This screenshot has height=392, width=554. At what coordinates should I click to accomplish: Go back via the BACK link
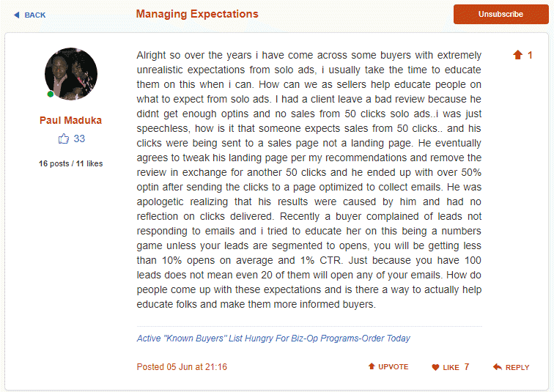(34, 15)
